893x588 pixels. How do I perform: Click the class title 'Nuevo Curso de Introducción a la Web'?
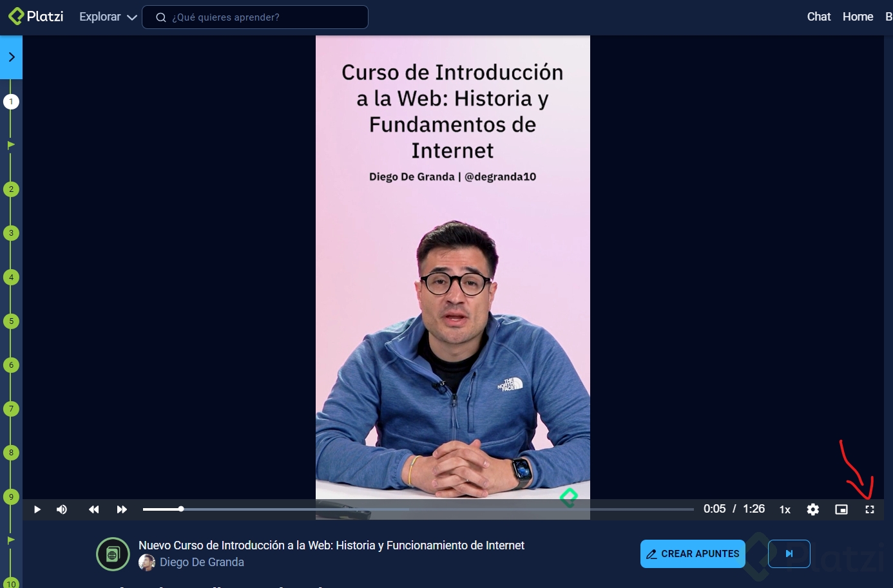pos(331,545)
